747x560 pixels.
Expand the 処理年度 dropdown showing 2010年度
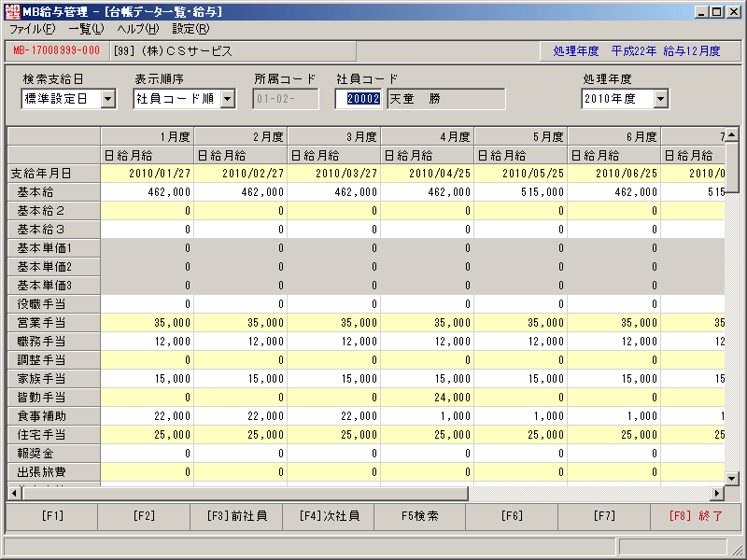click(x=660, y=99)
